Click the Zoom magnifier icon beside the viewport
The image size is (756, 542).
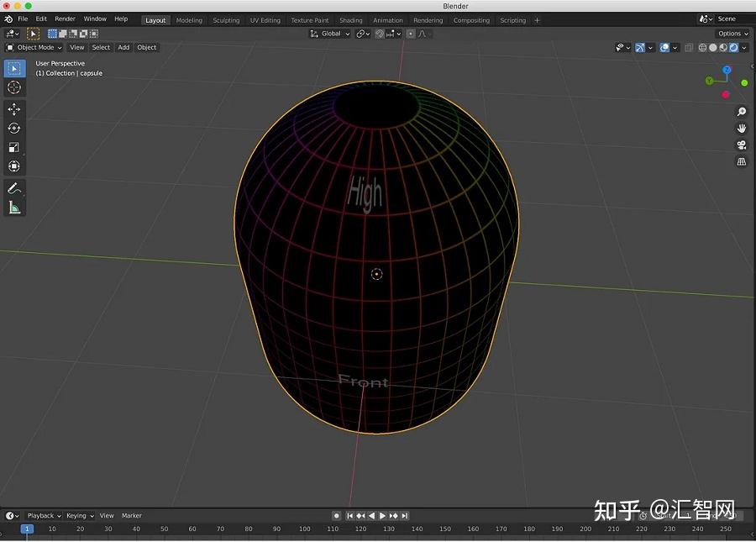coord(741,111)
